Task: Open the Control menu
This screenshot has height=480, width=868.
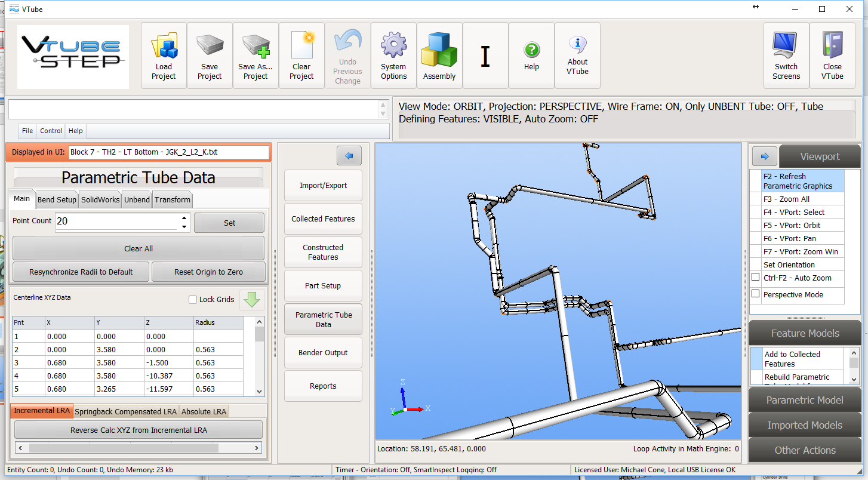Action: point(51,131)
